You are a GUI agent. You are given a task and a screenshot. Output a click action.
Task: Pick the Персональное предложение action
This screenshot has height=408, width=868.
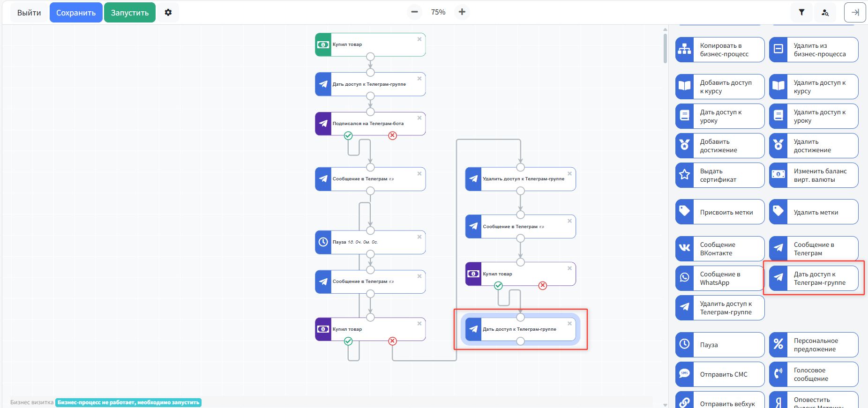(813, 345)
